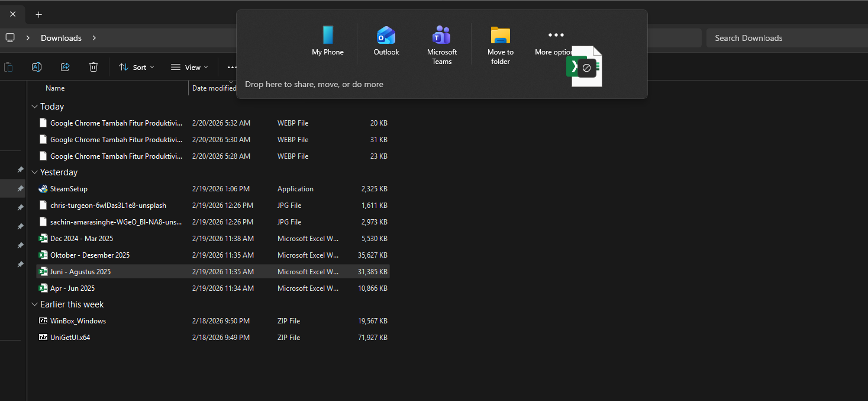This screenshot has width=868, height=401.
Task: Send the file to My Phone
Action: click(327, 41)
